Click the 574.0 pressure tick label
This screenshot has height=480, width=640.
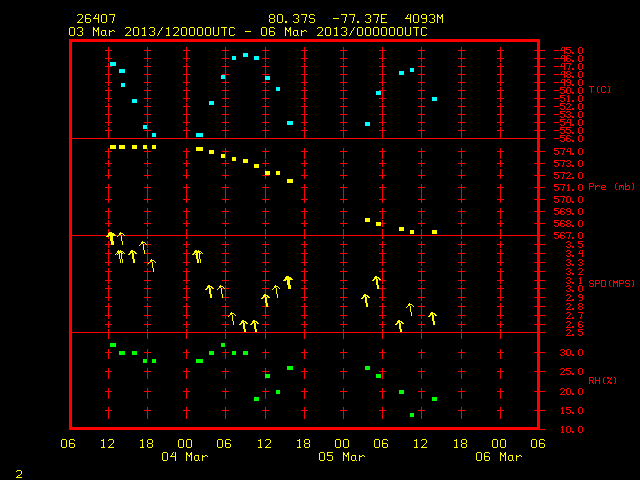[568, 152]
